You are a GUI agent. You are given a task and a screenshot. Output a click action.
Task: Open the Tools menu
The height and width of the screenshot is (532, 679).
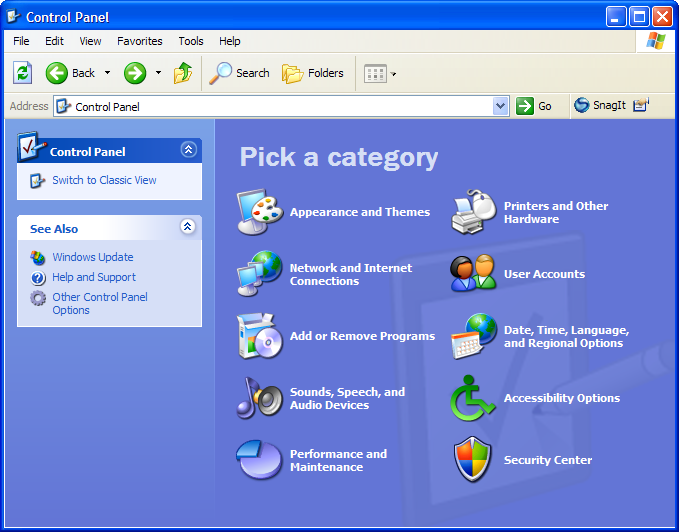point(190,41)
